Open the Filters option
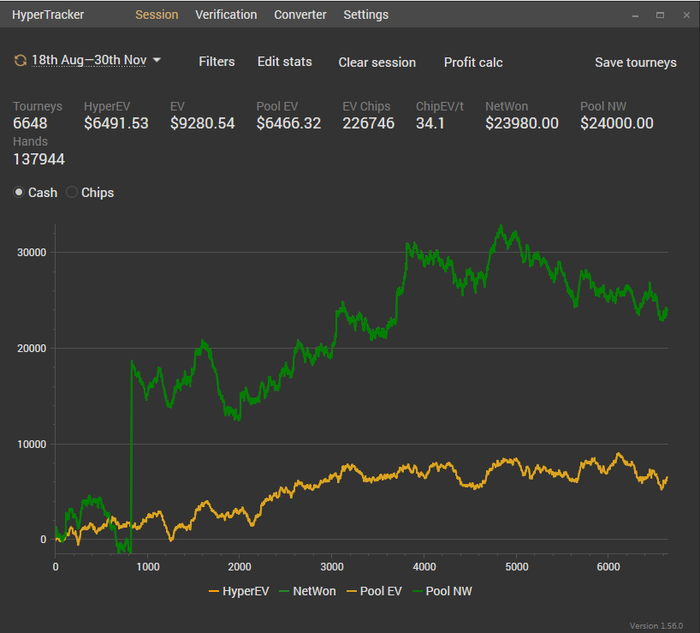This screenshot has width=700, height=633. tap(216, 62)
